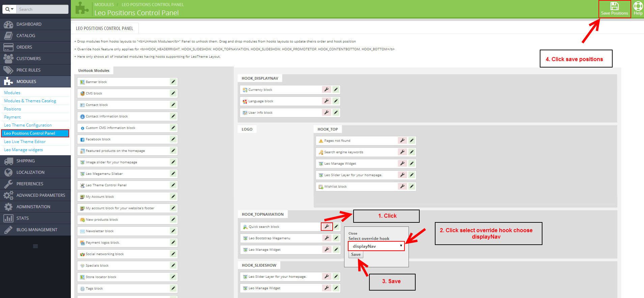Viewport: 644px width, 298px height.
Task: Open the Preferences menu
Action: click(x=35, y=184)
